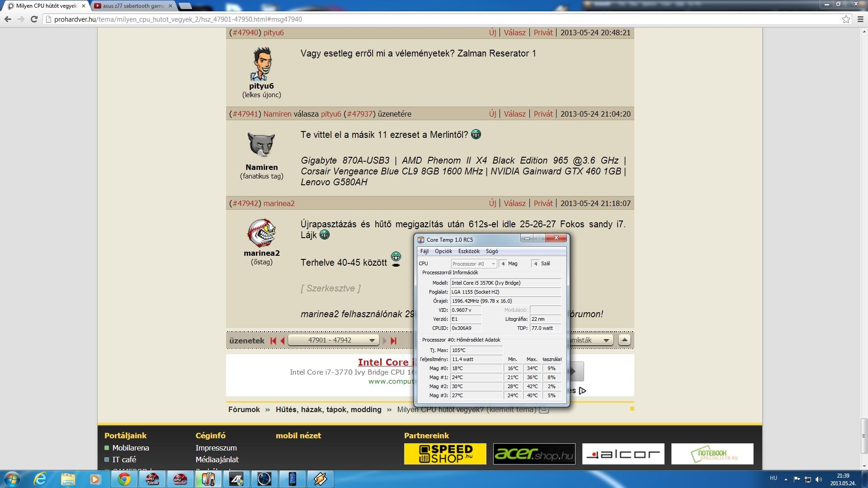Minimize the Core Temp window
868x488 pixels.
pyautogui.click(x=527, y=238)
